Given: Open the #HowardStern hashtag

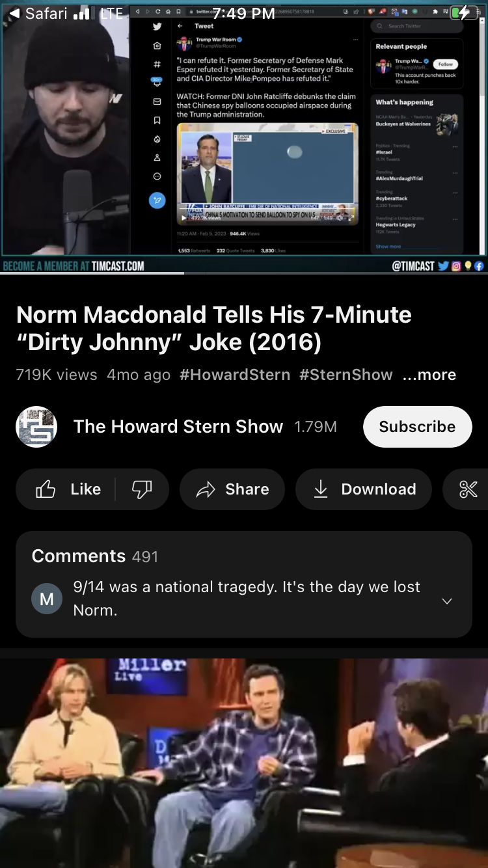Looking at the screenshot, I should (x=235, y=375).
